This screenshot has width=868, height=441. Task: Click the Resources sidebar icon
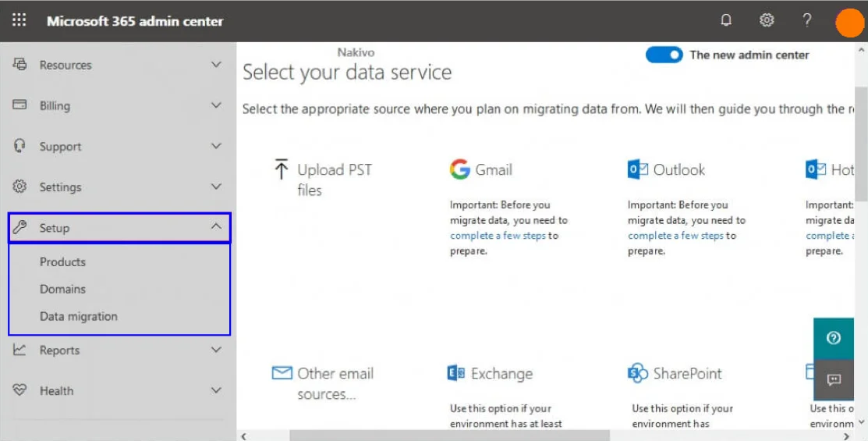(20, 64)
